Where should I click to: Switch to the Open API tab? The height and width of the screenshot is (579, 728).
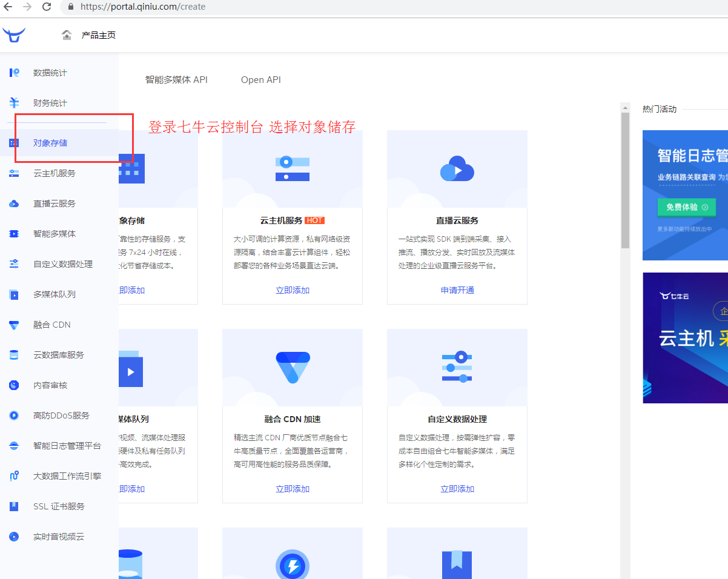pos(260,80)
